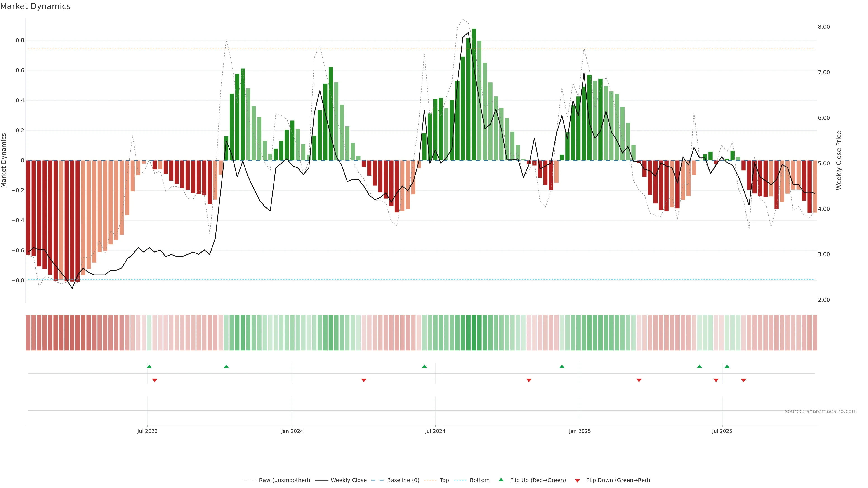Click the red Flip Down legend triangle
The image size is (868, 488).
click(577, 481)
